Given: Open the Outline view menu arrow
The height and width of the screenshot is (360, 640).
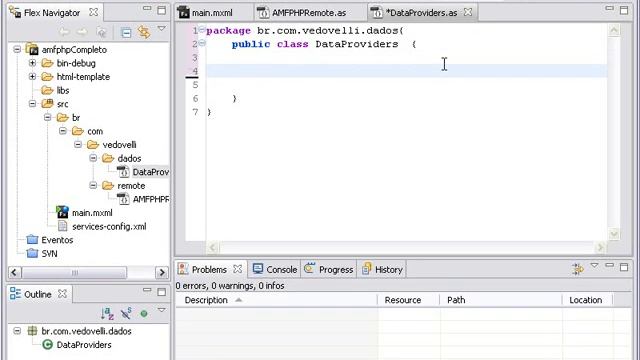Looking at the screenshot, I should (162, 310).
